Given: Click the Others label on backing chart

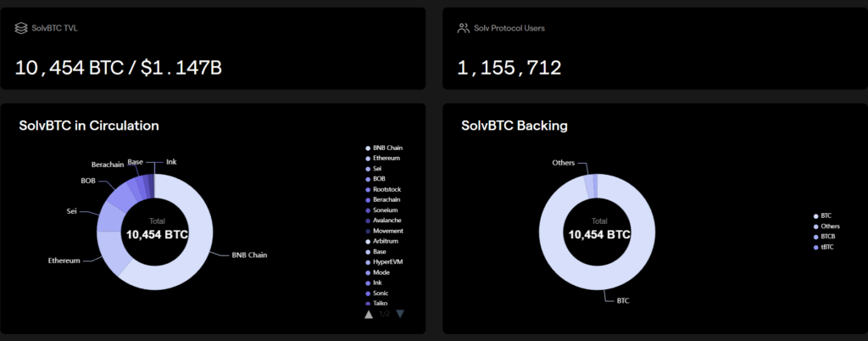Looking at the screenshot, I should pos(563,162).
